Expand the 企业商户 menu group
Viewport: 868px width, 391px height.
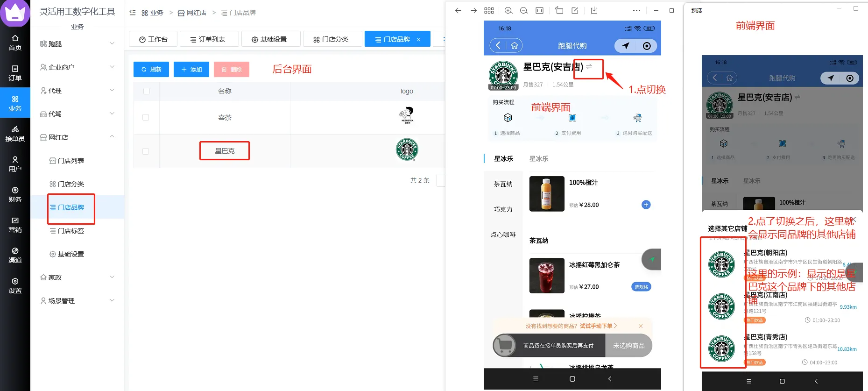point(78,67)
